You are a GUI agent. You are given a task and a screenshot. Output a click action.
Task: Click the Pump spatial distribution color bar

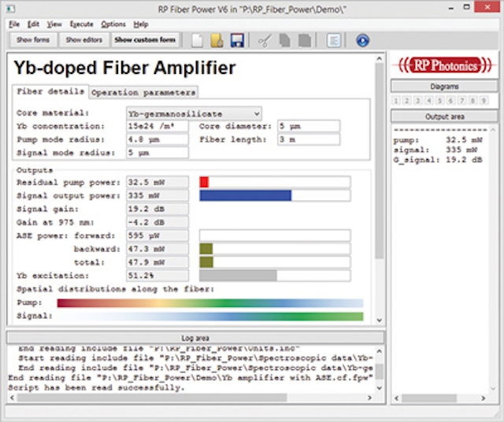click(x=210, y=303)
